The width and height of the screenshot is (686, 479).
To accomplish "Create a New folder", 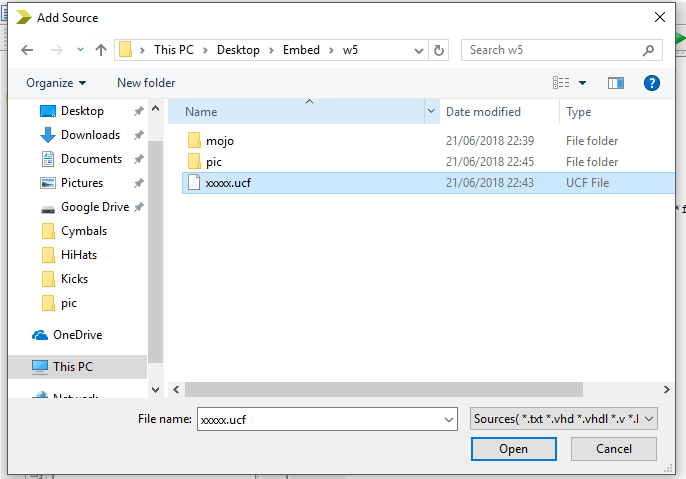I will 146,83.
